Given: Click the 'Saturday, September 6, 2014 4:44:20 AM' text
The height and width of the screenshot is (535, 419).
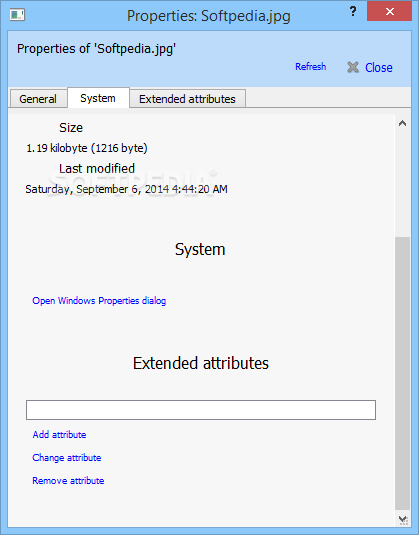Looking at the screenshot, I should [x=126, y=189].
